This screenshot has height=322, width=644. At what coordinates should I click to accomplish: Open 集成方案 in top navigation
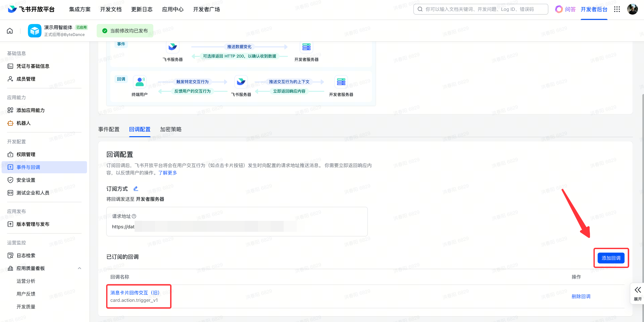[80, 9]
